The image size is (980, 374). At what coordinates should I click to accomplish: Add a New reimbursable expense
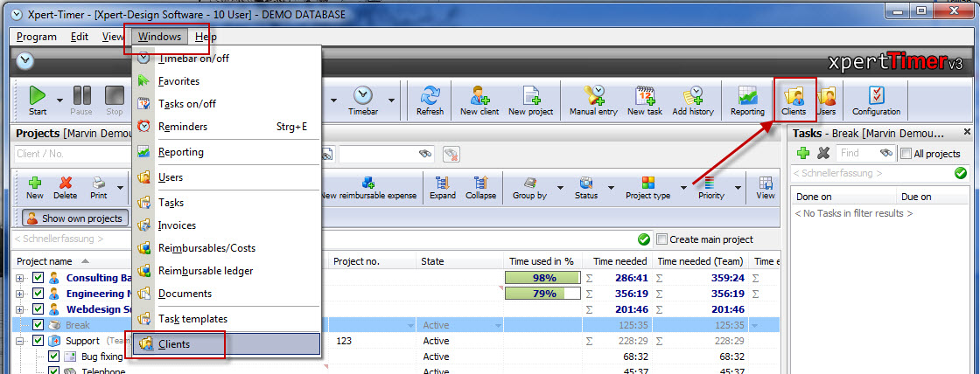click(368, 187)
